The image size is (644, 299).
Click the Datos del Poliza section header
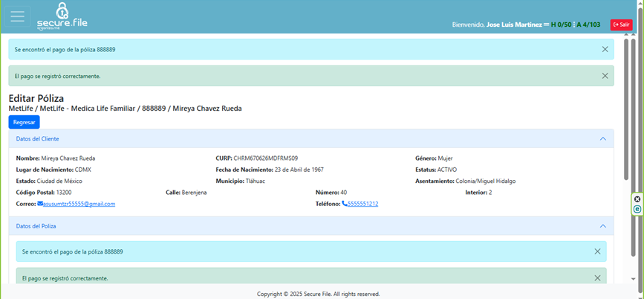coord(36,226)
